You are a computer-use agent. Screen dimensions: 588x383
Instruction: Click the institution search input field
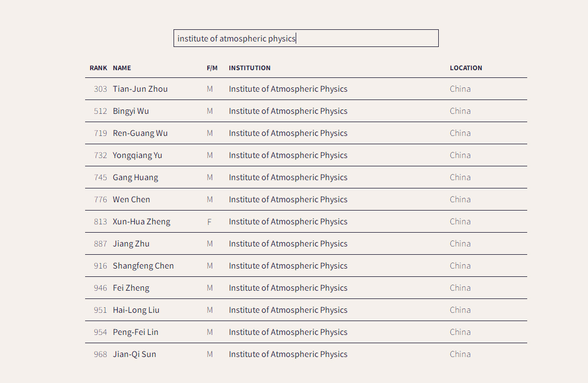306,38
